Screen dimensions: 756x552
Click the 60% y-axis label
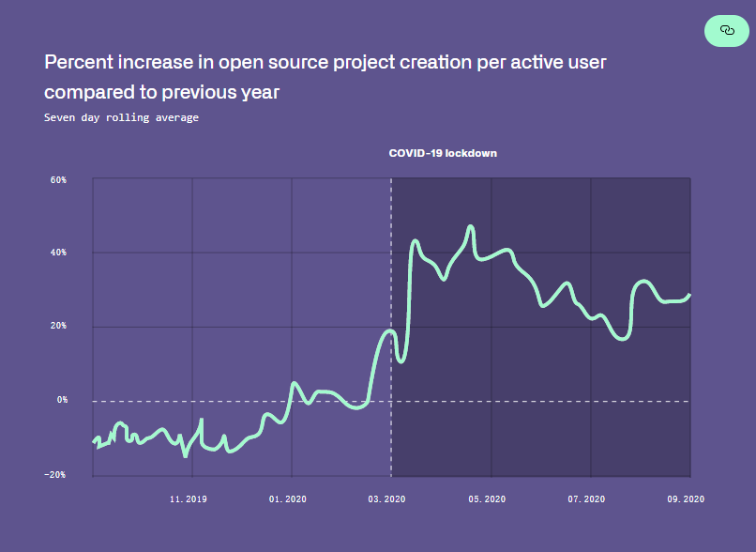(58, 178)
